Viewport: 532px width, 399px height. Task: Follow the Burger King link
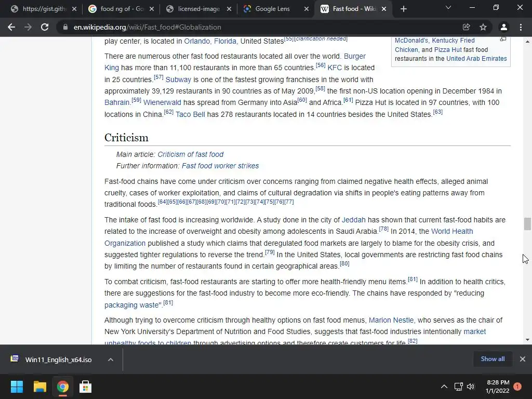pyautogui.click(x=354, y=56)
